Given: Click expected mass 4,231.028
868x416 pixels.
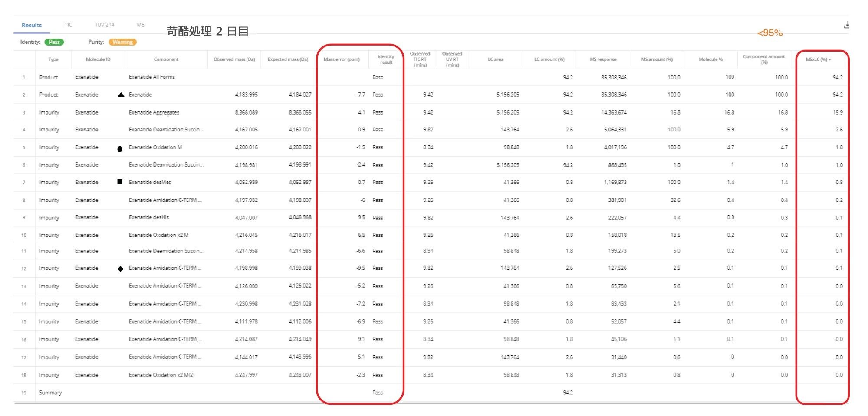Looking at the screenshot, I should (300, 304).
